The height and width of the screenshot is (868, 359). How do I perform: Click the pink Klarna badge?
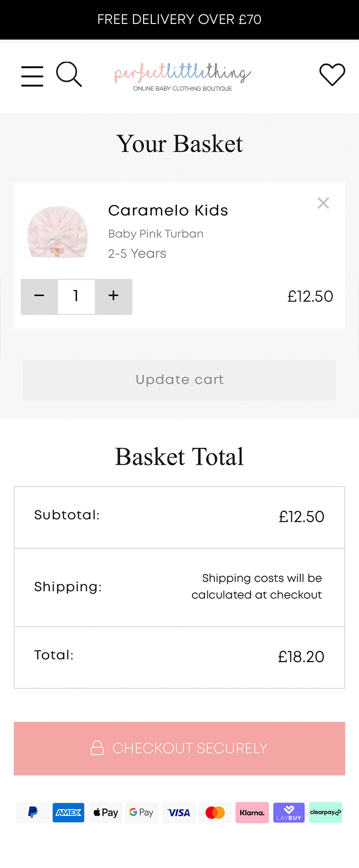click(x=252, y=812)
